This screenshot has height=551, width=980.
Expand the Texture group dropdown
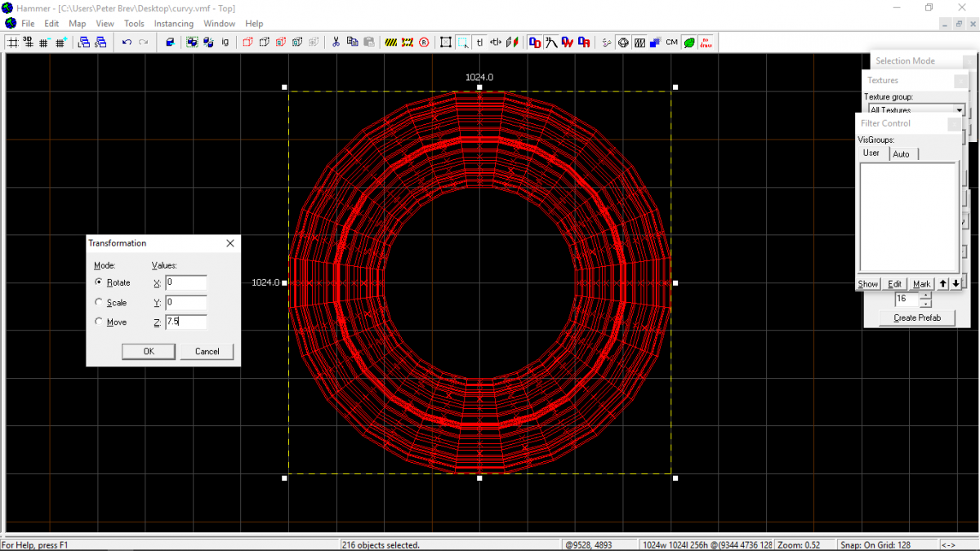tap(960, 110)
